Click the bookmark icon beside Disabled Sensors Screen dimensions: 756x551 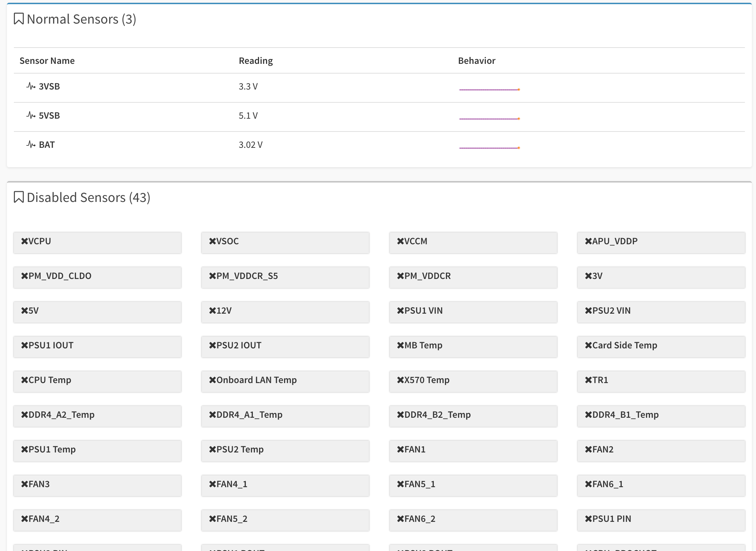(x=19, y=197)
